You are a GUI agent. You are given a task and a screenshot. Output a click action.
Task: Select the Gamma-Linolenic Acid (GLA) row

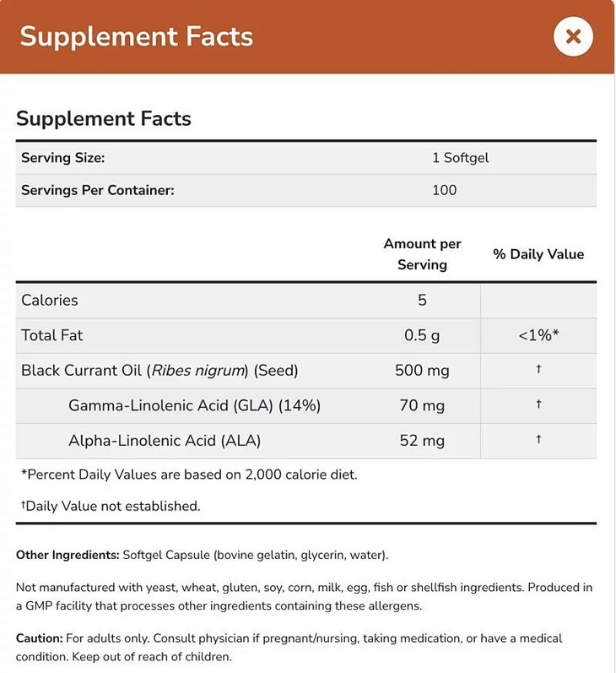pos(194,405)
